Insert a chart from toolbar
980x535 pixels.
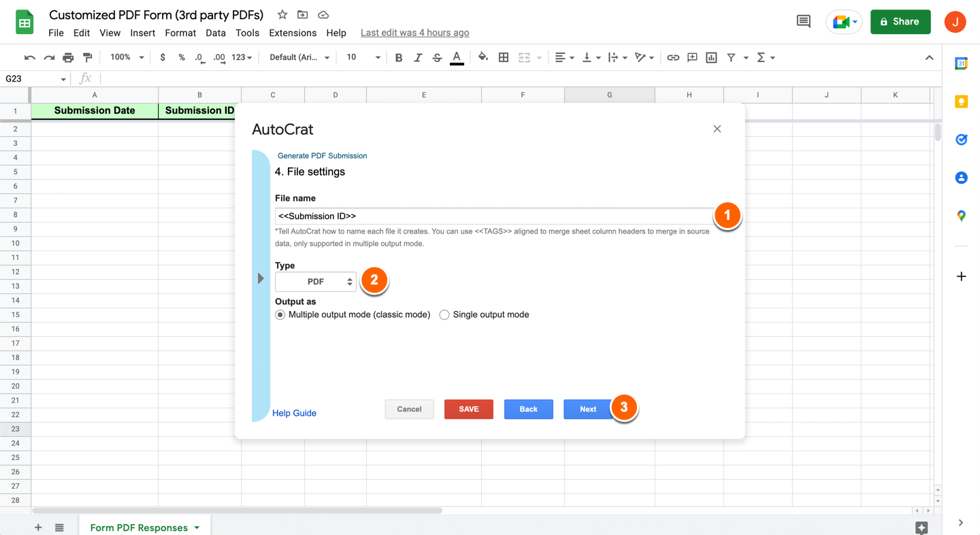click(711, 58)
